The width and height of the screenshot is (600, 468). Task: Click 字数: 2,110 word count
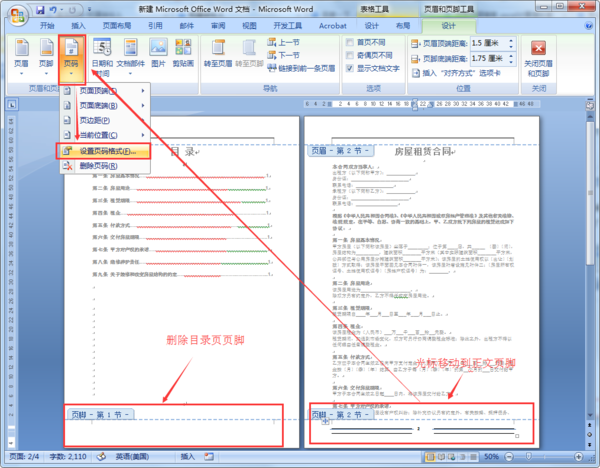[68, 457]
